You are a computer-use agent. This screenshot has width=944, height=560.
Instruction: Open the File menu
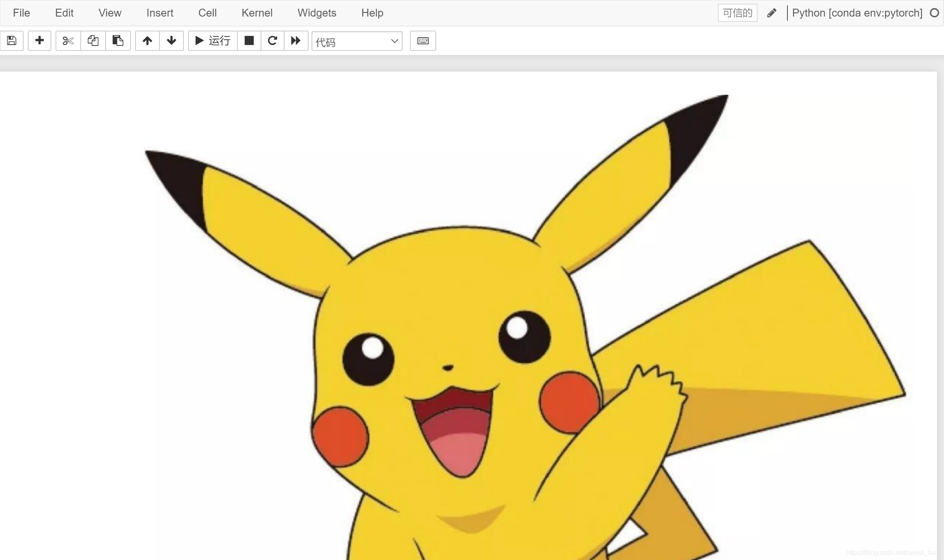pyautogui.click(x=22, y=13)
